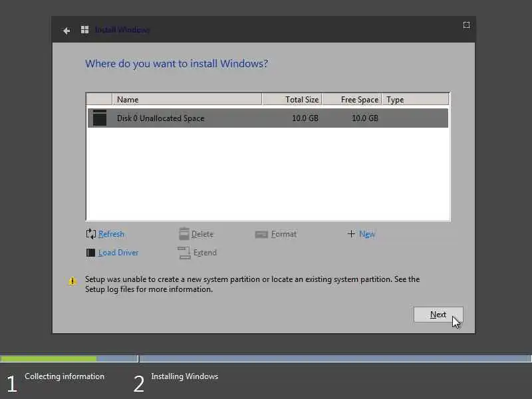Click the Extend partition icon
Viewport: 532px width, 399px height.
click(x=184, y=253)
